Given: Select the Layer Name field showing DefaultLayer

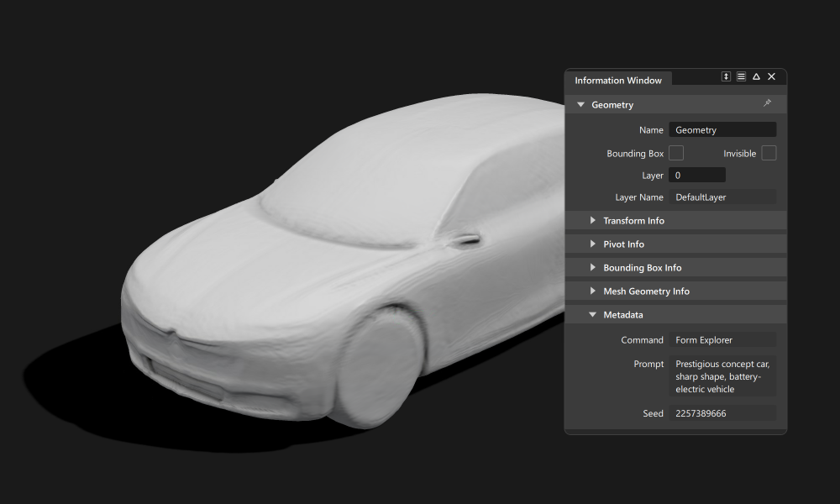Looking at the screenshot, I should click(x=723, y=197).
